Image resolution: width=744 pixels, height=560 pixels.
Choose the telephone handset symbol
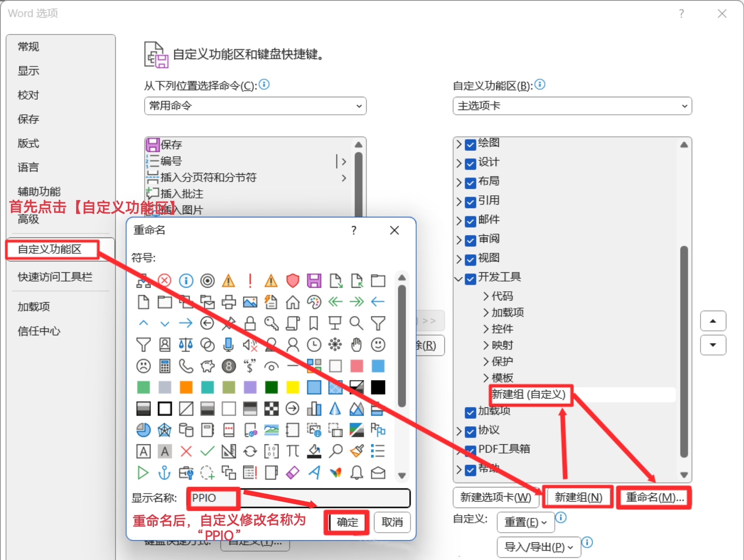pos(186,366)
